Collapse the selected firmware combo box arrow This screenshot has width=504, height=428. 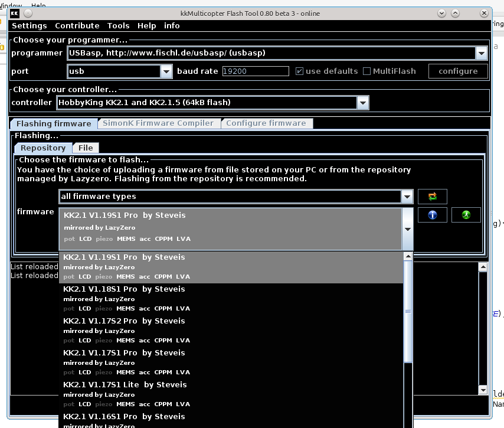[408, 229]
